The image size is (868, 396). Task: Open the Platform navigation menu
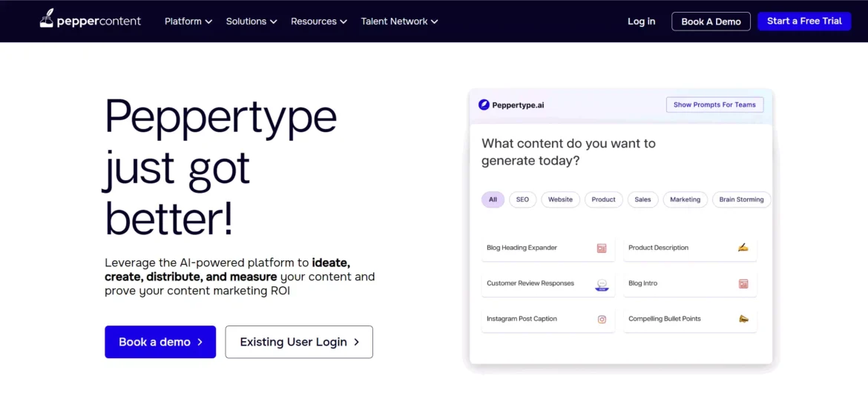point(188,21)
